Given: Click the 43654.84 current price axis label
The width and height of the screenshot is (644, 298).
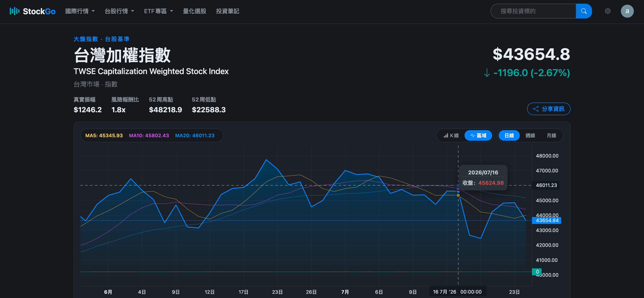Looking at the screenshot, I should click(x=547, y=220).
